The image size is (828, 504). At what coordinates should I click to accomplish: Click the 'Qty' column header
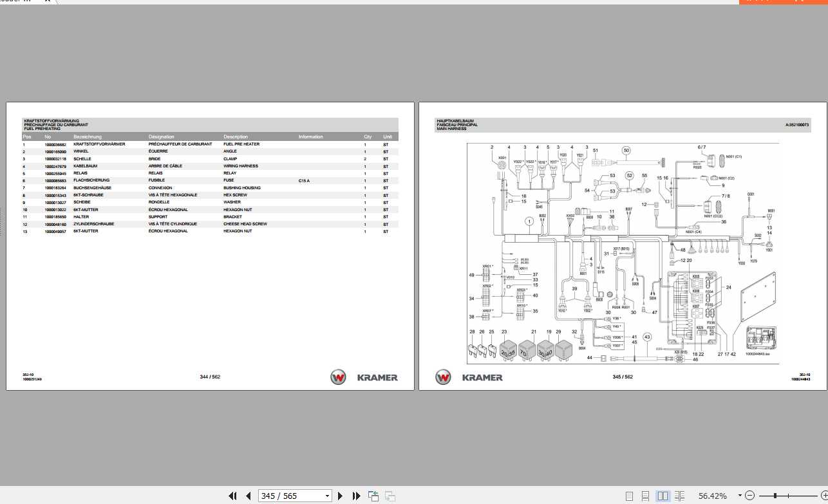point(368,136)
